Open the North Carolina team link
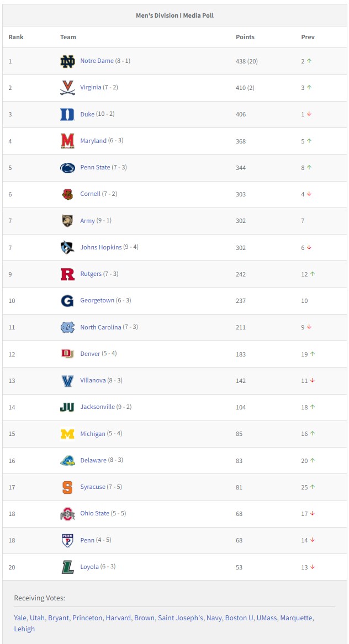Image resolution: width=349 pixels, height=644 pixels. pyautogui.click(x=101, y=327)
